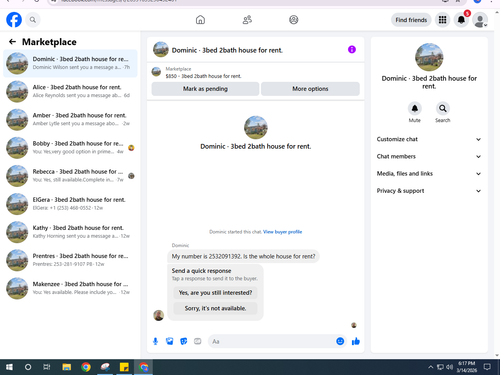This screenshot has height=375, width=500.
Task: Go back using the Marketplace arrow
Action: click(12, 42)
